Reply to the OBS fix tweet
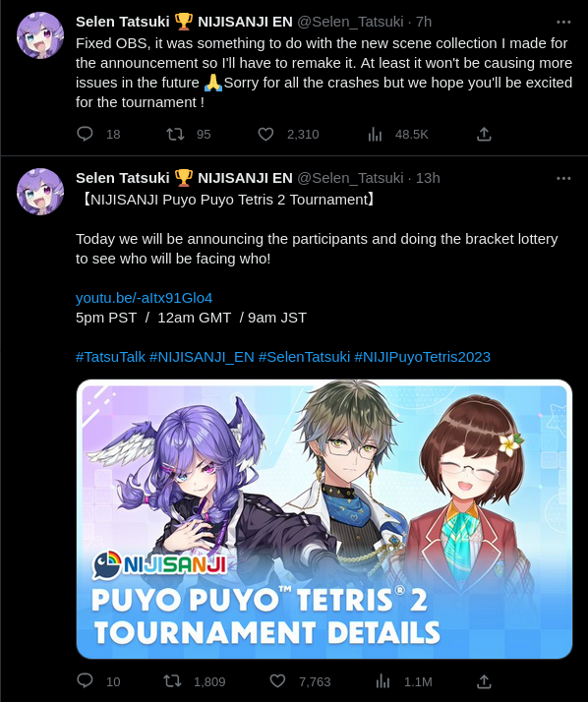 [85, 134]
